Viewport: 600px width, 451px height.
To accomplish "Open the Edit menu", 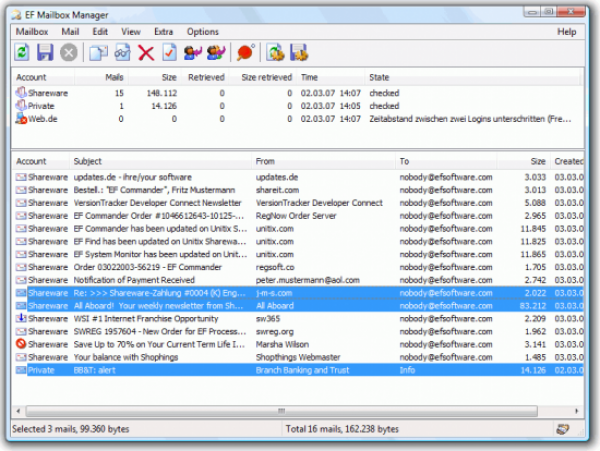I will click(x=100, y=32).
